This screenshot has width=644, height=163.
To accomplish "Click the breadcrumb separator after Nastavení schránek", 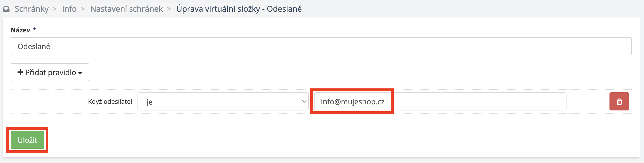I will (x=169, y=9).
